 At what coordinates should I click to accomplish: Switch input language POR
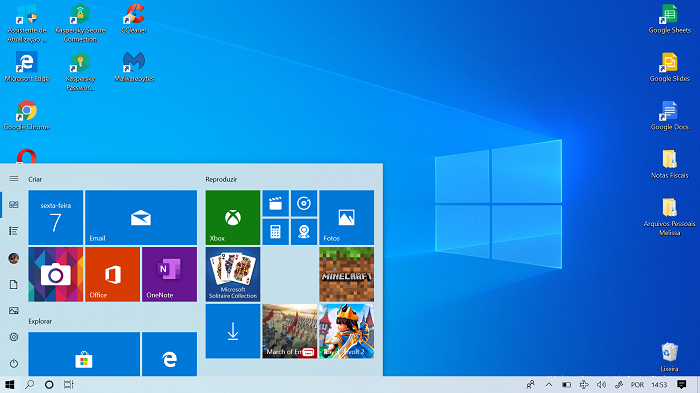(637, 385)
